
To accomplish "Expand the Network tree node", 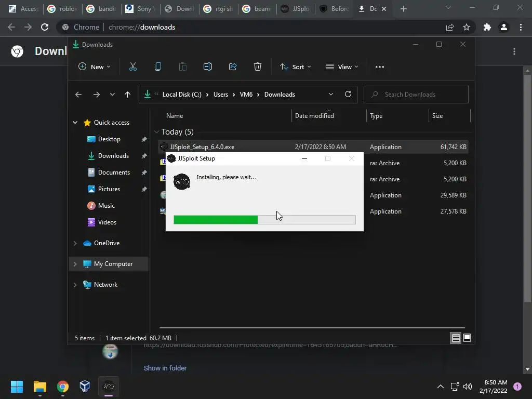I will coord(75,285).
